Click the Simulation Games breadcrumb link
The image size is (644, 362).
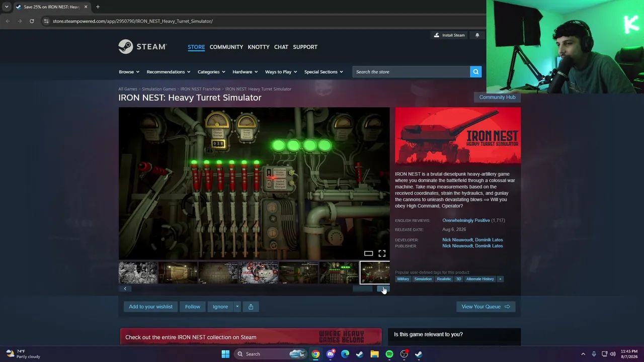click(x=159, y=89)
